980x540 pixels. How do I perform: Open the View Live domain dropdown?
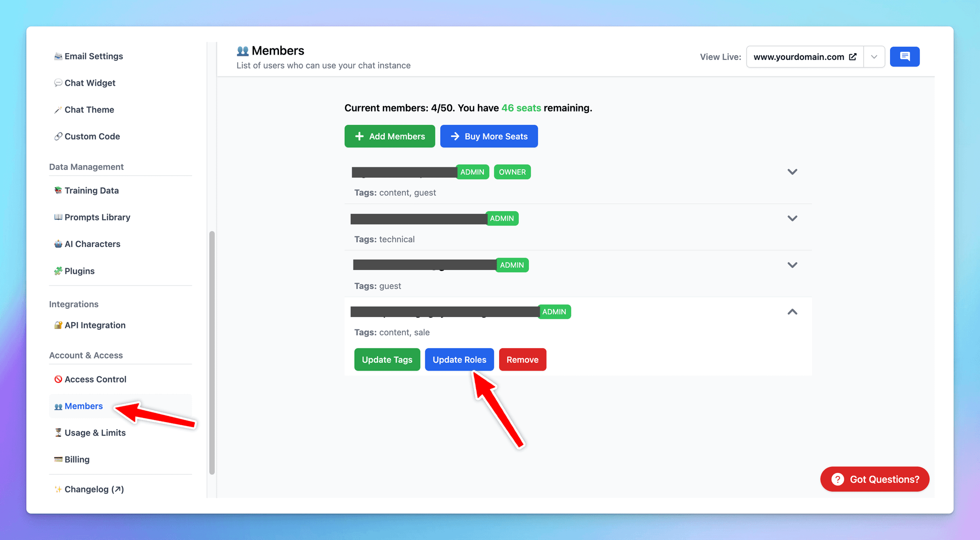pos(874,56)
